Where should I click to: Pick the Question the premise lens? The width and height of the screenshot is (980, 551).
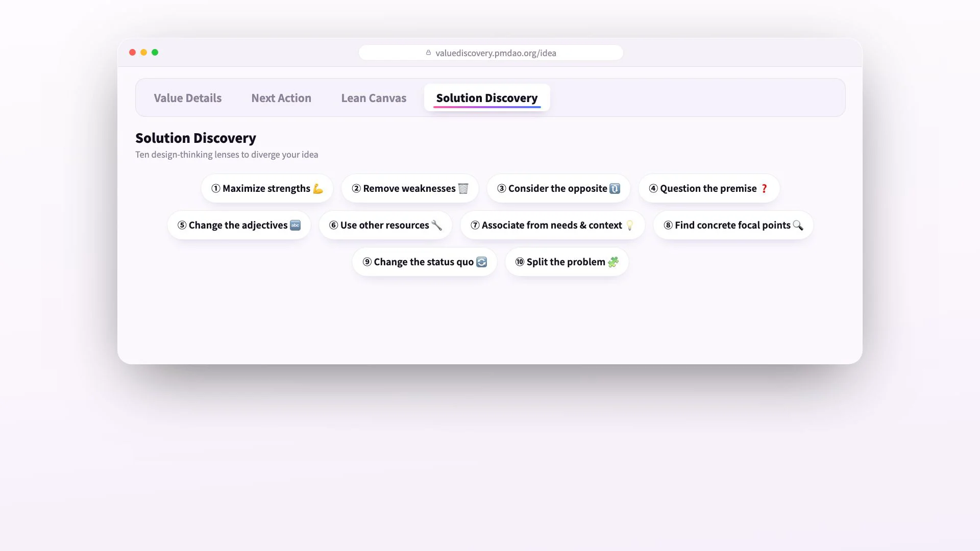point(709,188)
